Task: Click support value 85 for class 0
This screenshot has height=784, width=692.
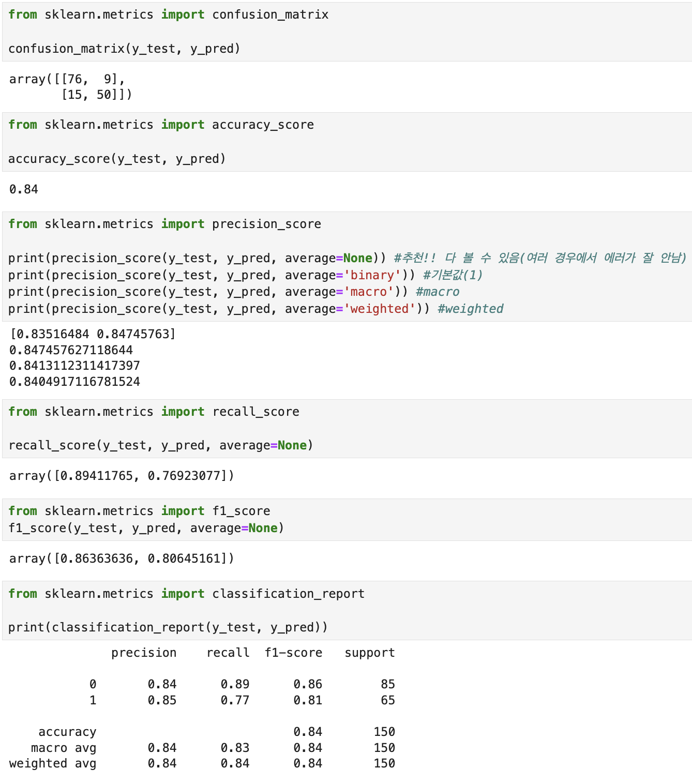Action: tap(388, 684)
